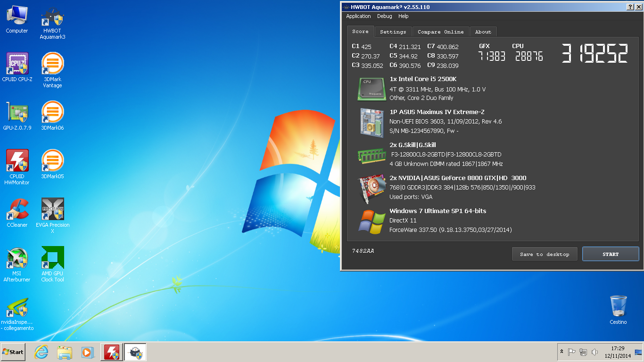Click the ForceWare 337.50 driver line
This screenshot has height=362, width=644.
click(x=450, y=230)
